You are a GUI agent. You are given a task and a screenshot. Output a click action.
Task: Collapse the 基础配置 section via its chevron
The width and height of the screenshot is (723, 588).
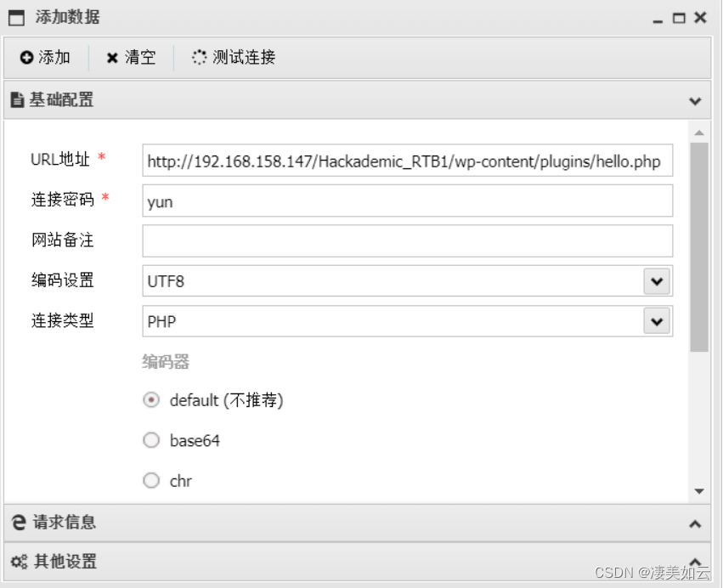697,99
